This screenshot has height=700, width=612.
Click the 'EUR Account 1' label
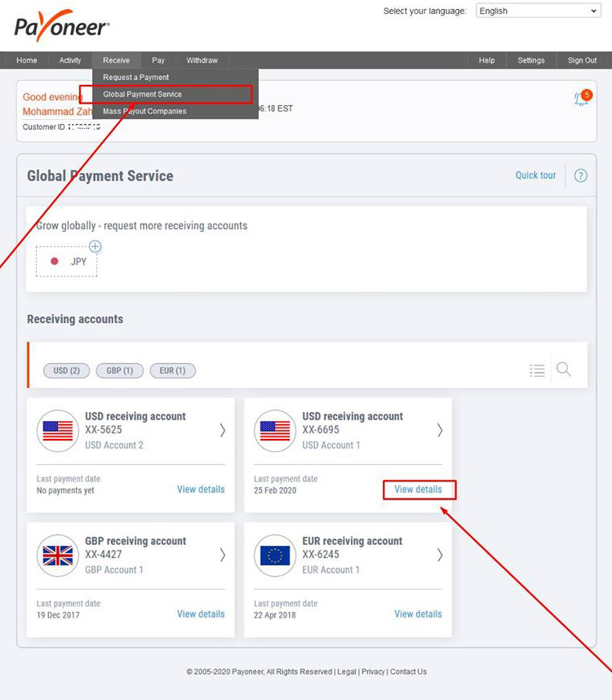(x=330, y=569)
